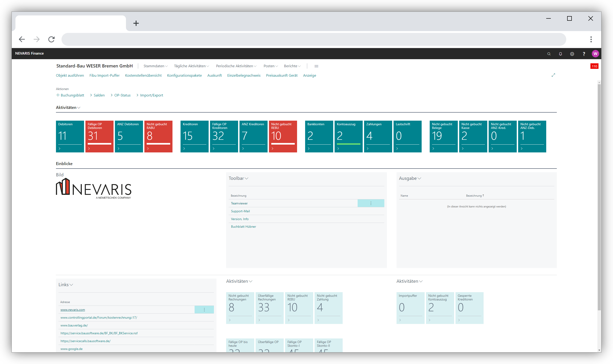Click the www.nevaris.com link

click(x=73, y=309)
